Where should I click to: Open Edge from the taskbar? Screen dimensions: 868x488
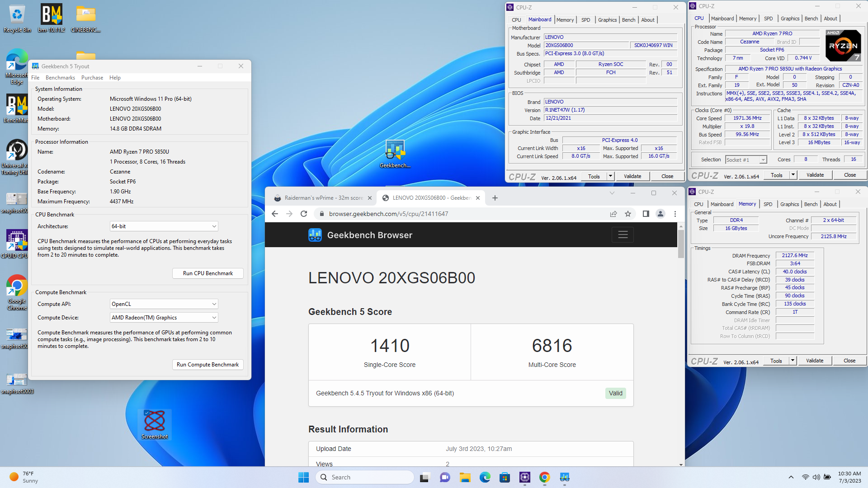tap(485, 477)
